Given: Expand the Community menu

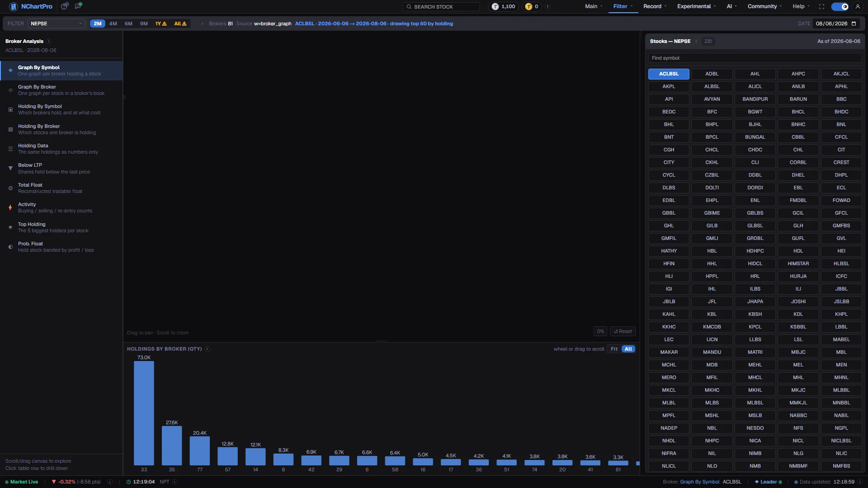Looking at the screenshot, I should pyautogui.click(x=764, y=6).
